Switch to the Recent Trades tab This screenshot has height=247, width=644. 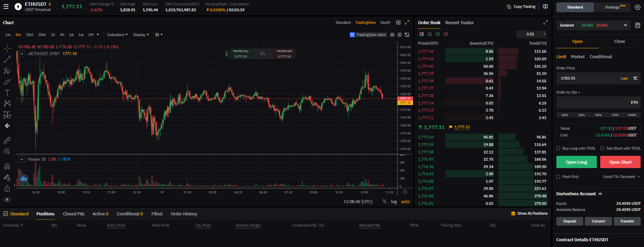459,23
